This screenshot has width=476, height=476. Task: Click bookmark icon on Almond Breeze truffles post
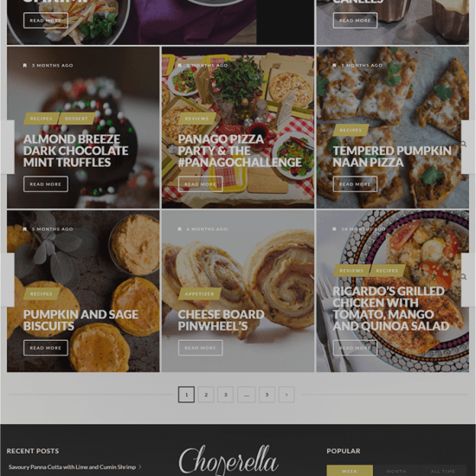point(25,65)
